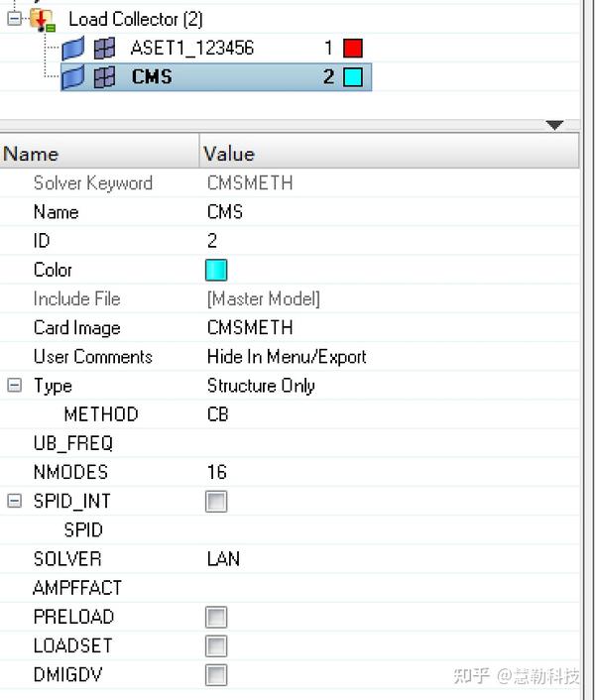Collapse the SPID_INT property group

tap(14, 501)
